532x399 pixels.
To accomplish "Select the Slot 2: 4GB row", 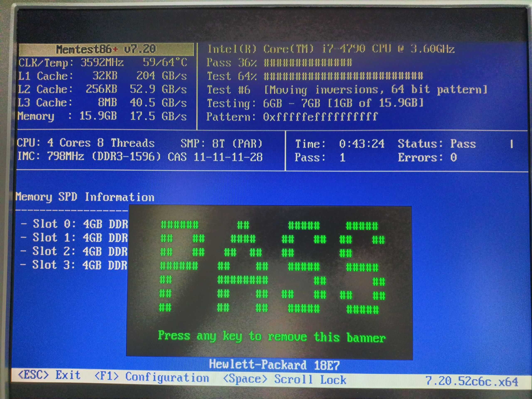I will [74, 251].
